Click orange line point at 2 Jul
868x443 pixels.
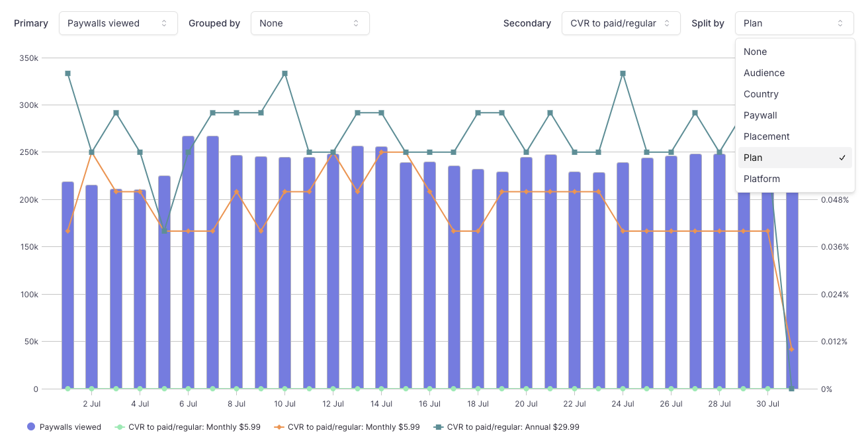pyautogui.click(x=92, y=152)
